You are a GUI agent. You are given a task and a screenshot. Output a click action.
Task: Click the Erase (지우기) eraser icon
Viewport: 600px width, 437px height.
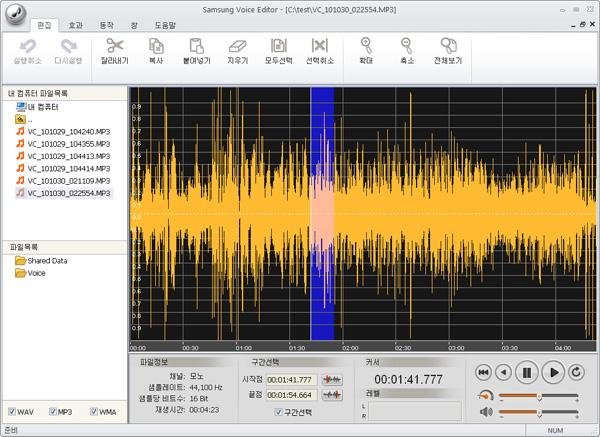(x=238, y=46)
